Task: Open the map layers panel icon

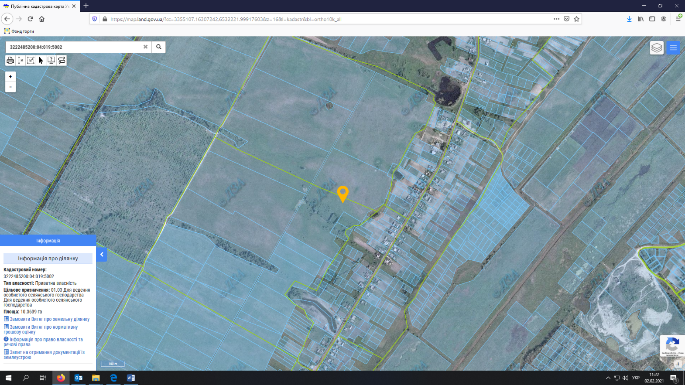Action: (x=657, y=48)
